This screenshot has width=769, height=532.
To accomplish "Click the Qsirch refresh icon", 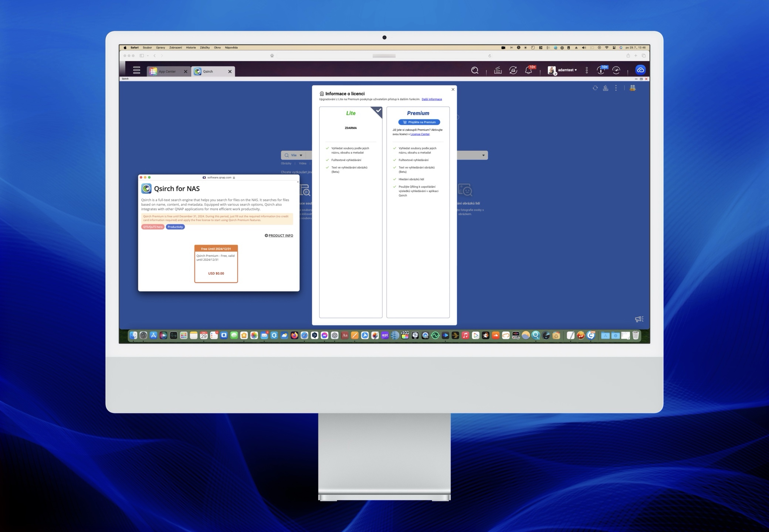I will click(595, 88).
